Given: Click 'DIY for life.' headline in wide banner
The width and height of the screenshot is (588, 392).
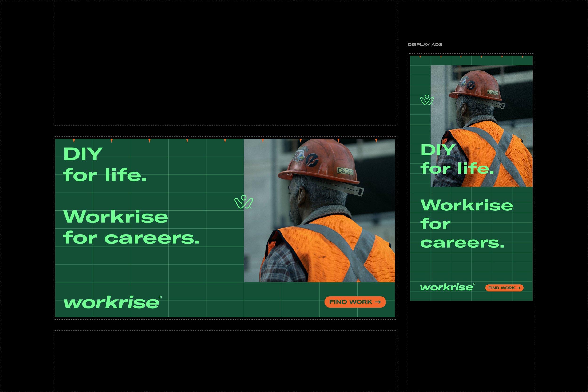Looking at the screenshot, I should [x=105, y=164].
